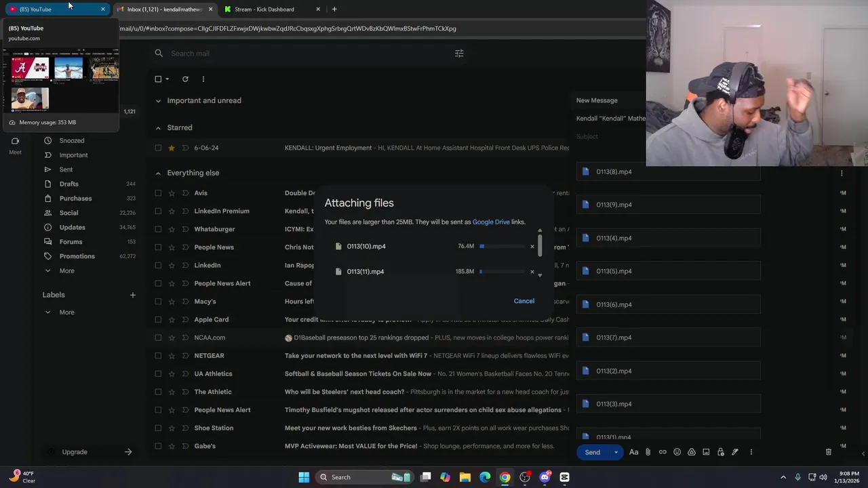
Task: Collapse the Everything else section
Action: (x=158, y=173)
